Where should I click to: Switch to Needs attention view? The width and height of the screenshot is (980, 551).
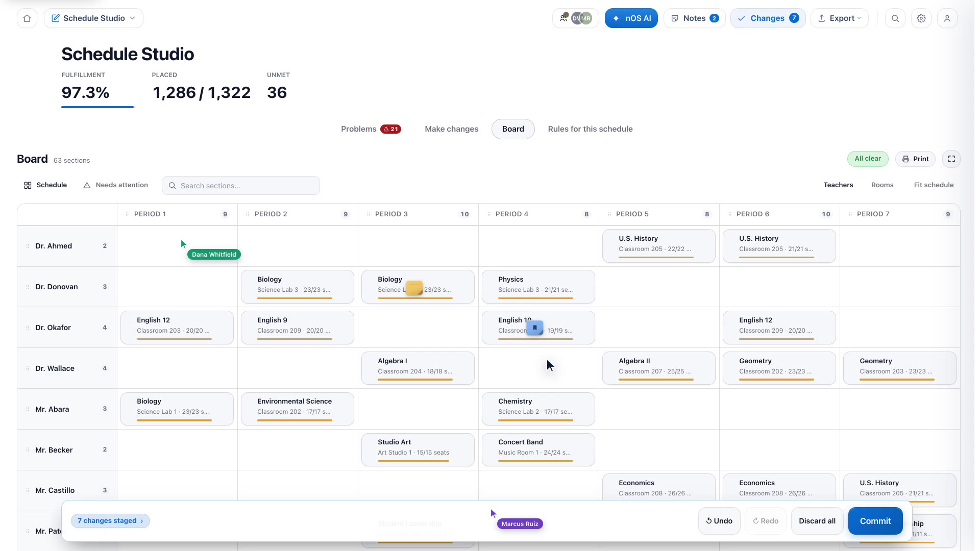[116, 185]
